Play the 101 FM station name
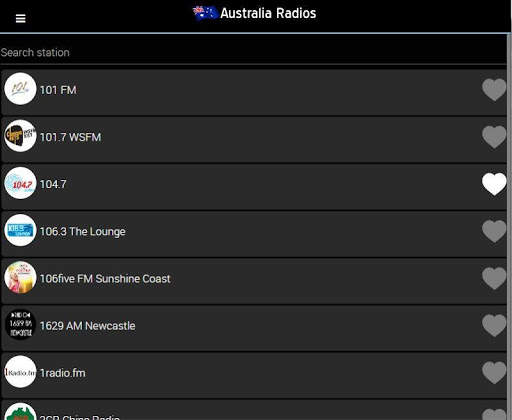 tap(58, 90)
